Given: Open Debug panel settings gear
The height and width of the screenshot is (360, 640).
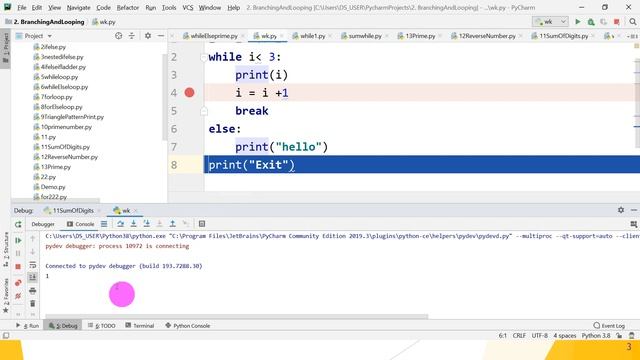Looking at the screenshot, I should [621, 210].
